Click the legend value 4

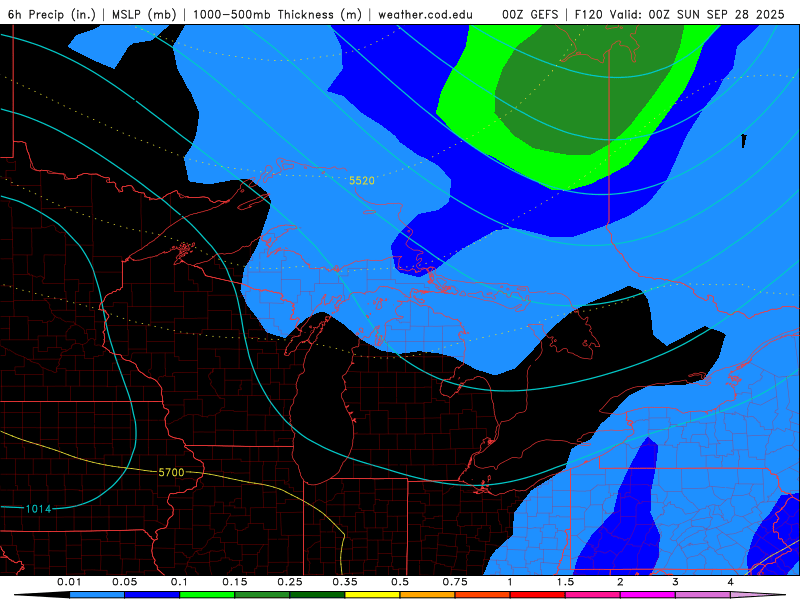coord(731,582)
